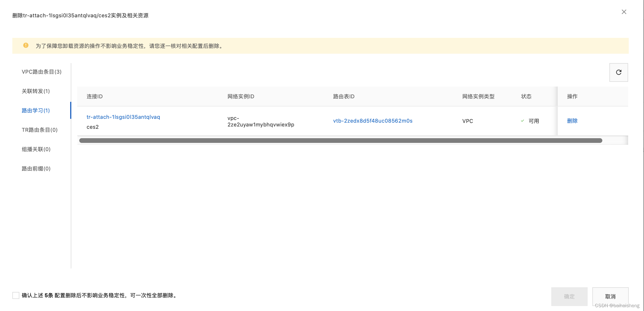This screenshot has height=311, width=644.
Task: Click the green available status checkmark
Action: [522, 121]
